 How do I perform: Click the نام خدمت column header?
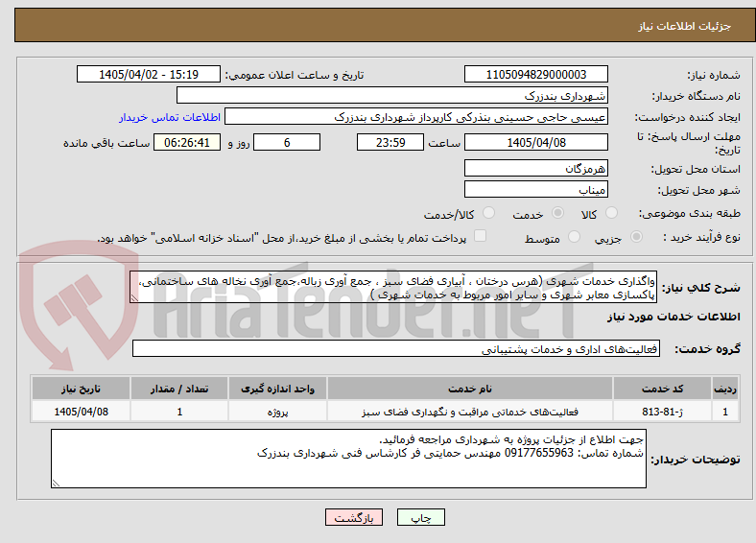(470, 389)
